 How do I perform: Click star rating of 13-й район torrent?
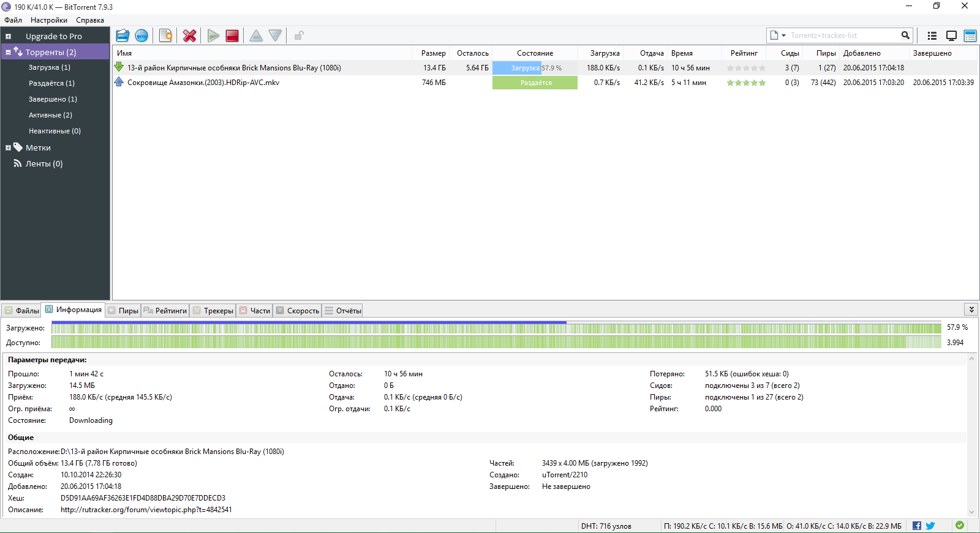click(x=746, y=68)
